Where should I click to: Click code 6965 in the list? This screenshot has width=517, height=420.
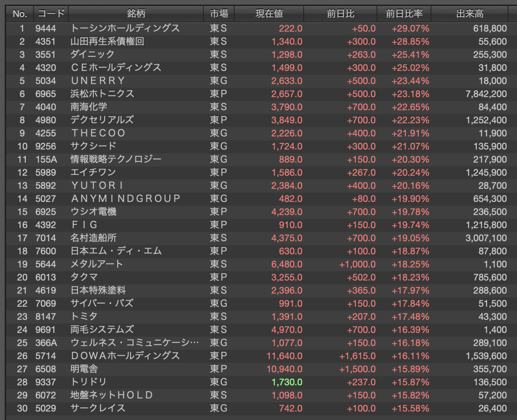click(x=46, y=94)
